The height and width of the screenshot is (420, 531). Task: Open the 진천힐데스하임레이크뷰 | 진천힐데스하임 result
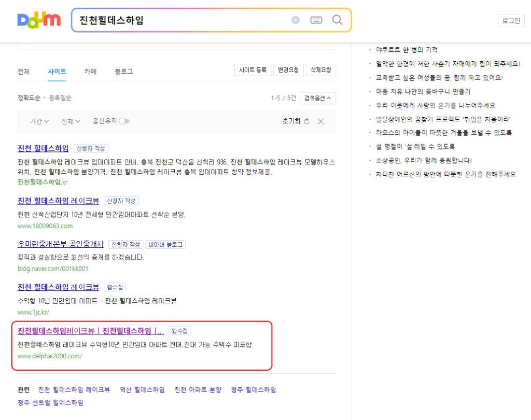click(91, 331)
